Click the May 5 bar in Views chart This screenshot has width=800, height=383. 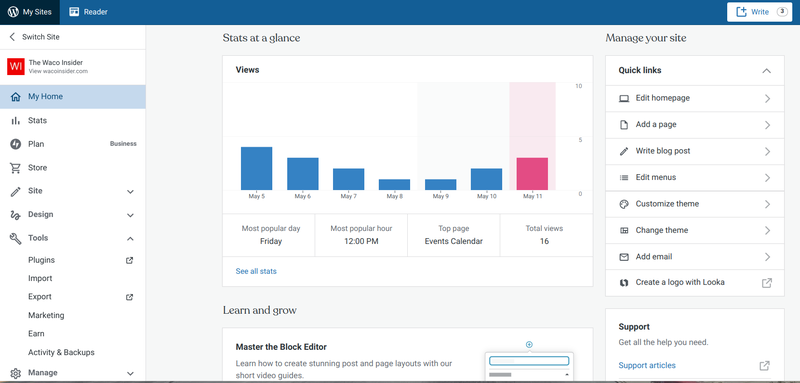coord(256,168)
